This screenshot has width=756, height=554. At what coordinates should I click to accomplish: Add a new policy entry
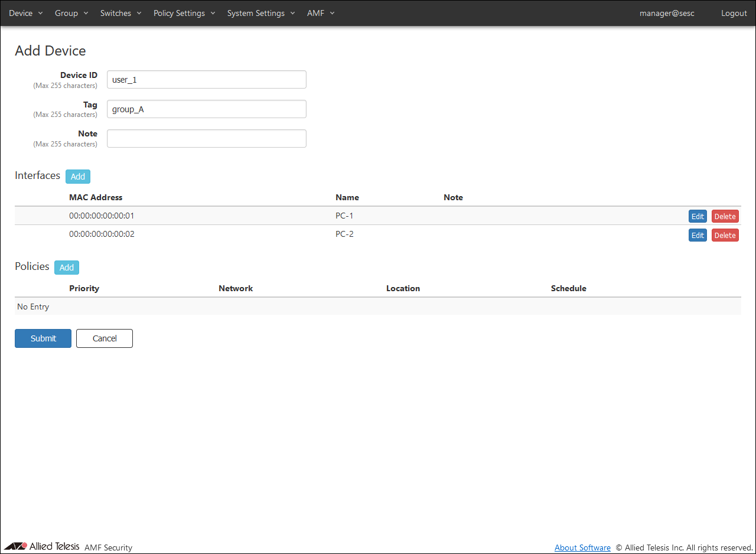(67, 268)
